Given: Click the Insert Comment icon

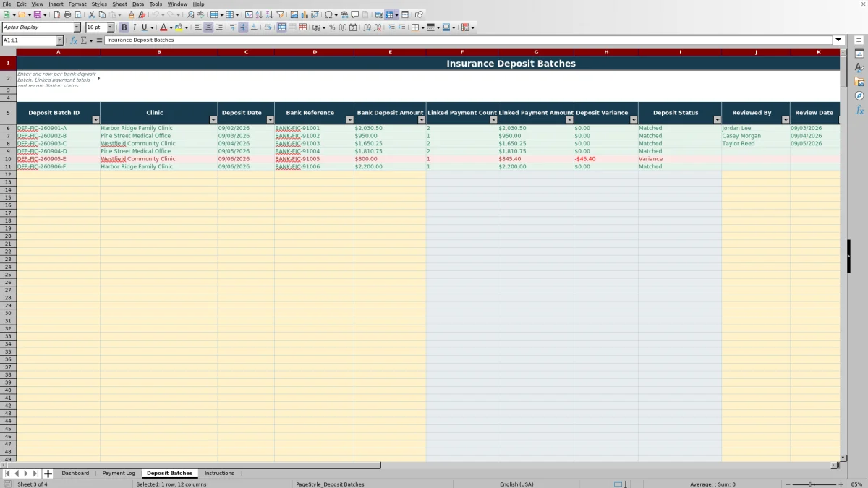Looking at the screenshot, I should point(355,14).
